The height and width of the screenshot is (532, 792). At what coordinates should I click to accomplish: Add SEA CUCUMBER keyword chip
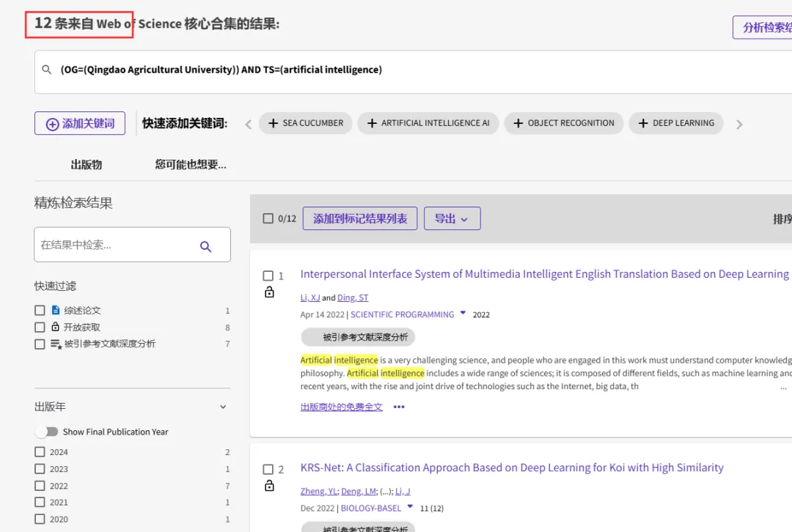[x=306, y=123]
